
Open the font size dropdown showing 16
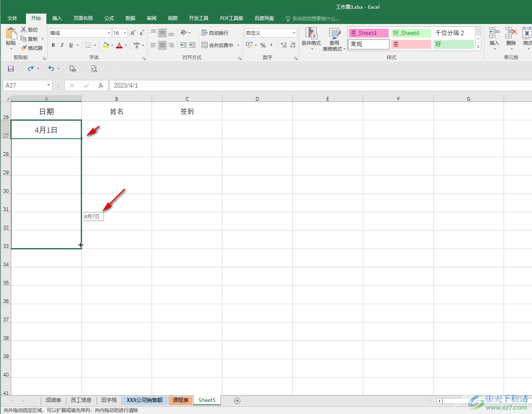pyautogui.click(x=125, y=33)
